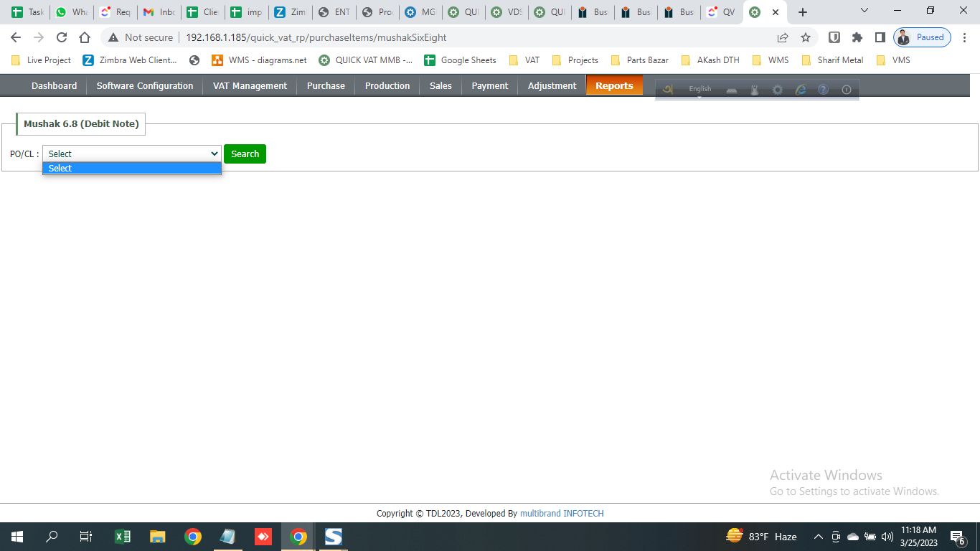Open the OneDrive cloud tray icon
The width and height of the screenshot is (980, 551).
[x=853, y=537]
